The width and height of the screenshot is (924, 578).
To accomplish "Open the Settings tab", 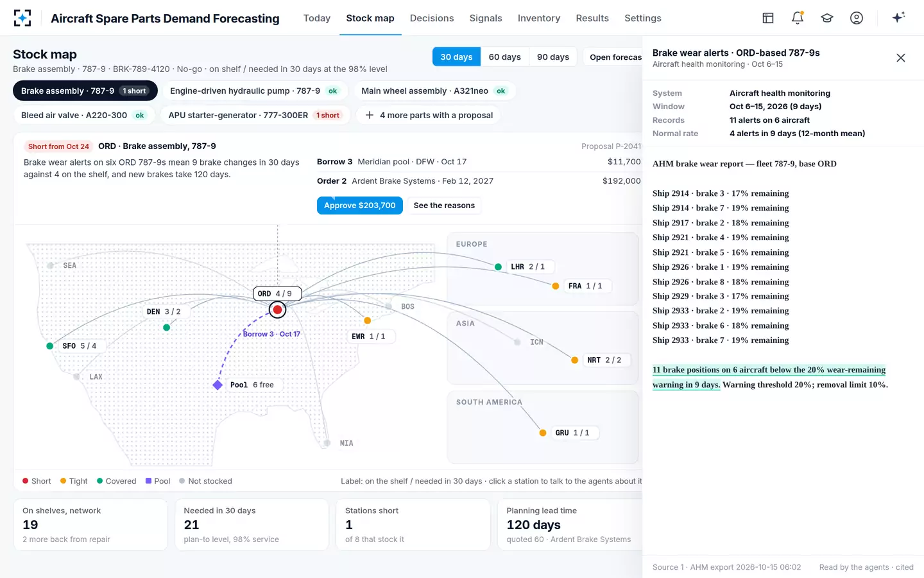I will (643, 18).
